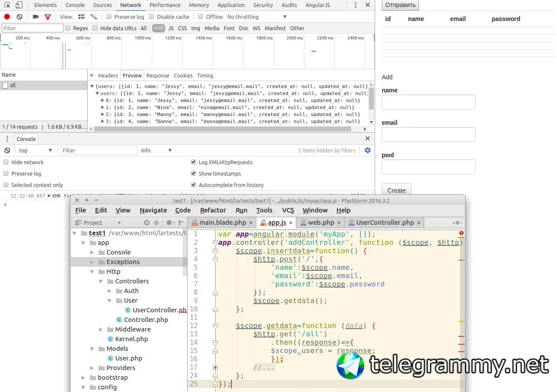Click PhpStorm scroll-from-source target icon in Project panel
557x392 pixels.
(x=147, y=222)
